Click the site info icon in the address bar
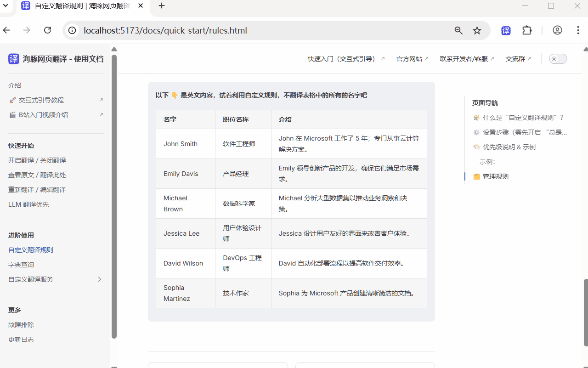The height and width of the screenshot is (368, 588). (x=73, y=30)
